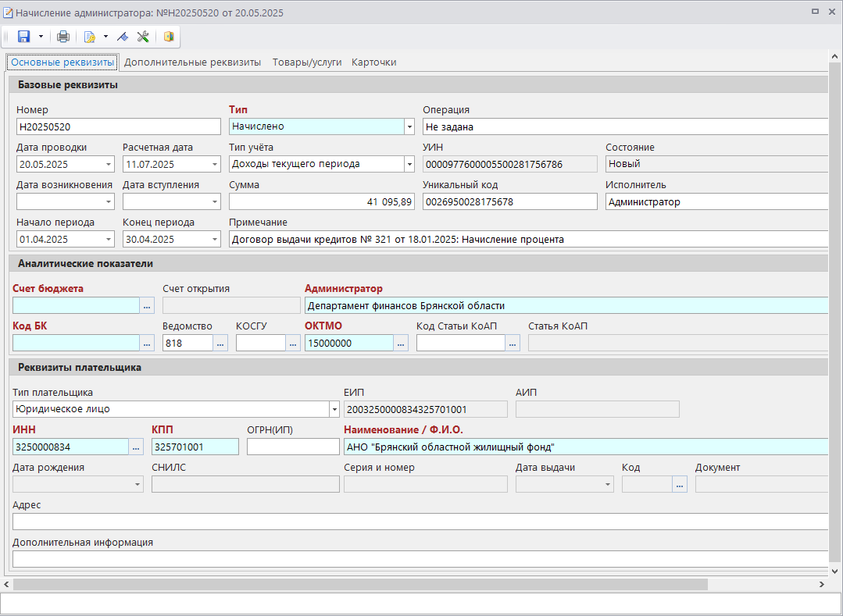This screenshot has width=843, height=616.
Task: Expand the Тип учёта dropdown
Action: pos(409,164)
